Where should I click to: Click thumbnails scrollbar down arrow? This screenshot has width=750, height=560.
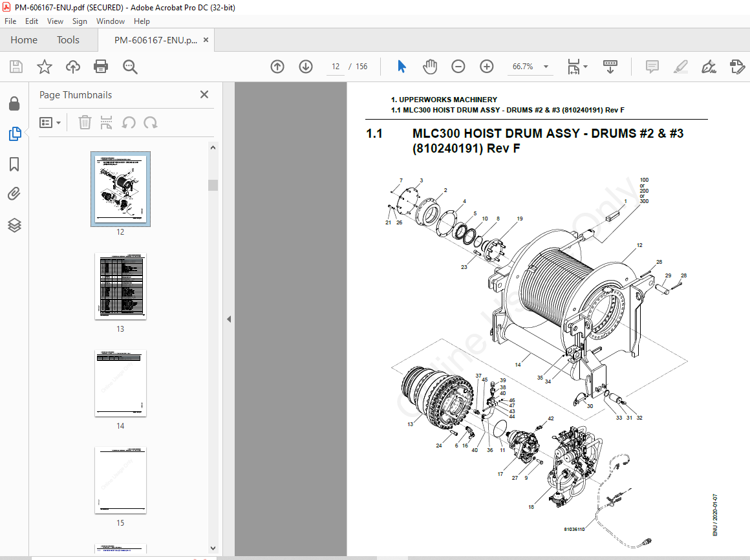[x=213, y=548]
